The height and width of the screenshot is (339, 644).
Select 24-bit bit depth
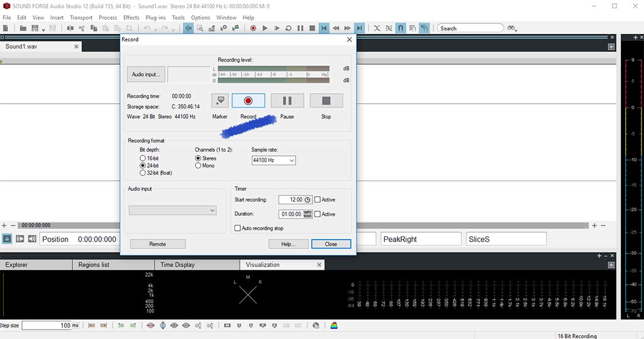click(143, 165)
